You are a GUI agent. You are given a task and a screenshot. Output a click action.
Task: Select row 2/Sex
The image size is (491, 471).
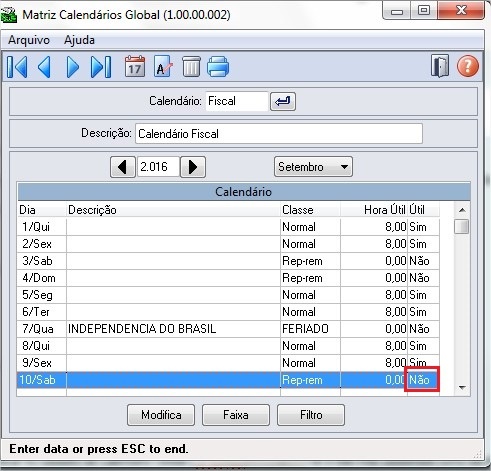pos(228,244)
